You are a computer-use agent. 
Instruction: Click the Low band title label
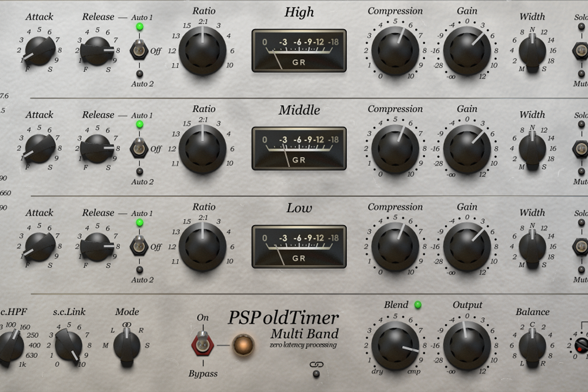pyautogui.click(x=299, y=208)
